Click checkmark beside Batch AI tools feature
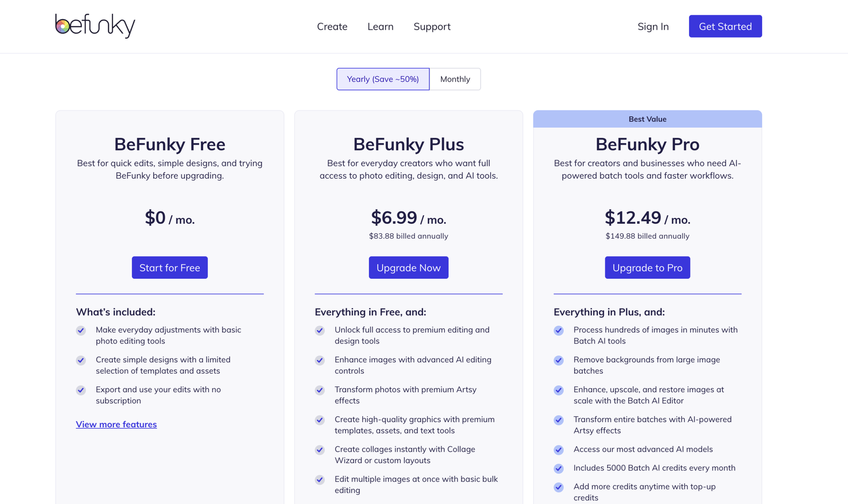 tap(559, 331)
